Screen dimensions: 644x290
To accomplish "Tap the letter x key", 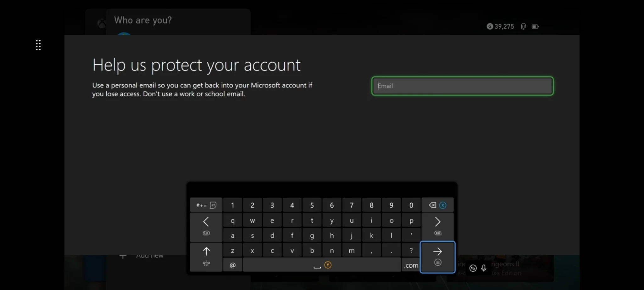I will tap(252, 250).
